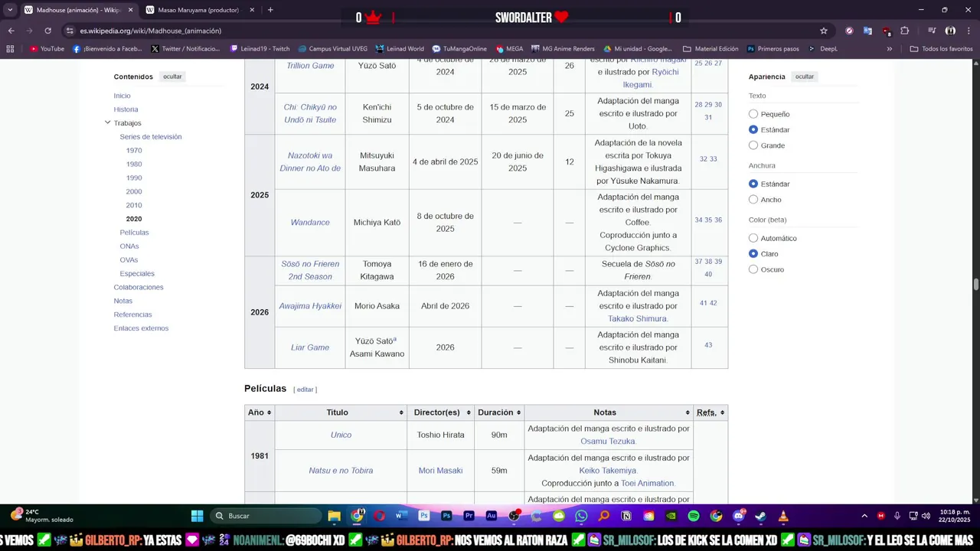Image resolution: width=980 pixels, height=551 pixels.
Task: Sort Películas table by Duración
Action: coord(499,412)
